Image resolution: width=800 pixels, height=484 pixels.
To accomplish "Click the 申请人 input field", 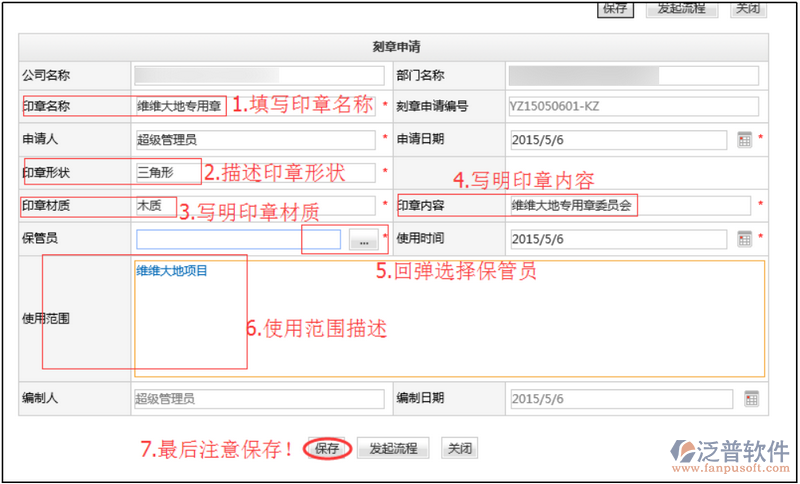I will point(257,140).
